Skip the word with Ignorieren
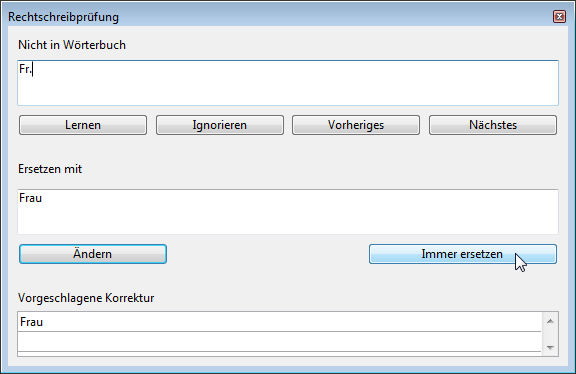The height and width of the screenshot is (374, 576). pos(220,125)
